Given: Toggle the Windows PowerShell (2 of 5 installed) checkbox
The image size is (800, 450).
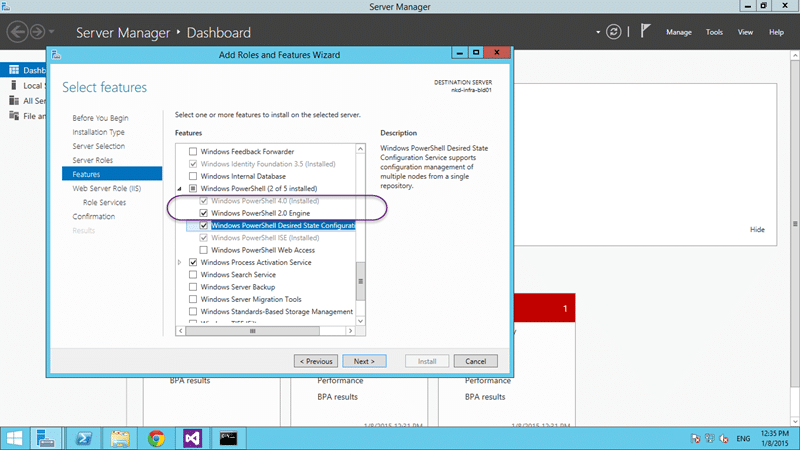Looking at the screenshot, I should 193,188.
